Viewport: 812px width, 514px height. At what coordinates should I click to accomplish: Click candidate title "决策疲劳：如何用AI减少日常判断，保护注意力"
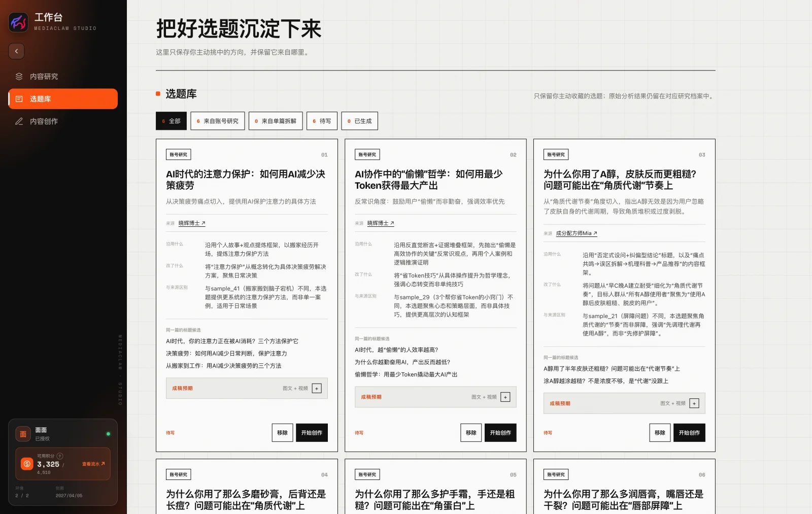click(x=226, y=354)
